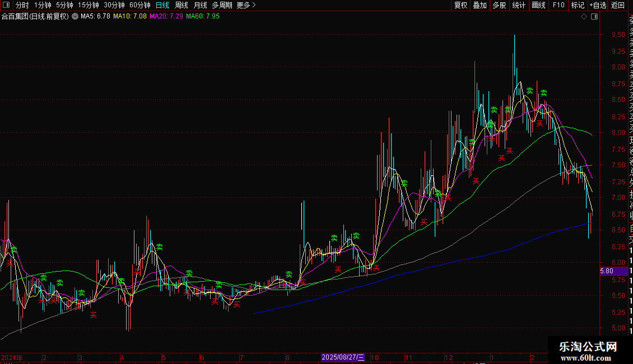Open the indicator dropdown beside 合百集团 title

pyautogui.click(x=75, y=17)
